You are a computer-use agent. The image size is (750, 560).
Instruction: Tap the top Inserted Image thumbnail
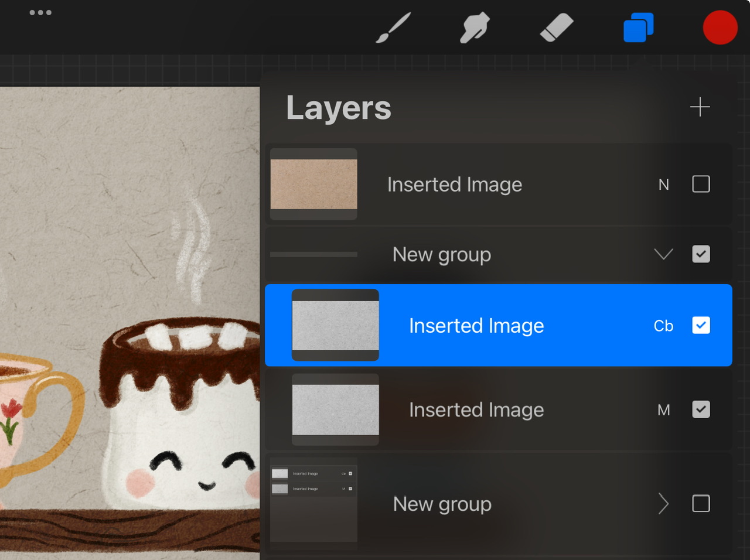(313, 184)
